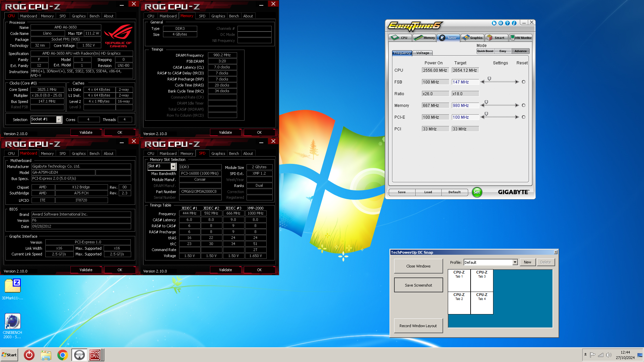The image size is (644, 362).
Task: Open Windows Explorer from the taskbar
Action: click(x=46, y=355)
